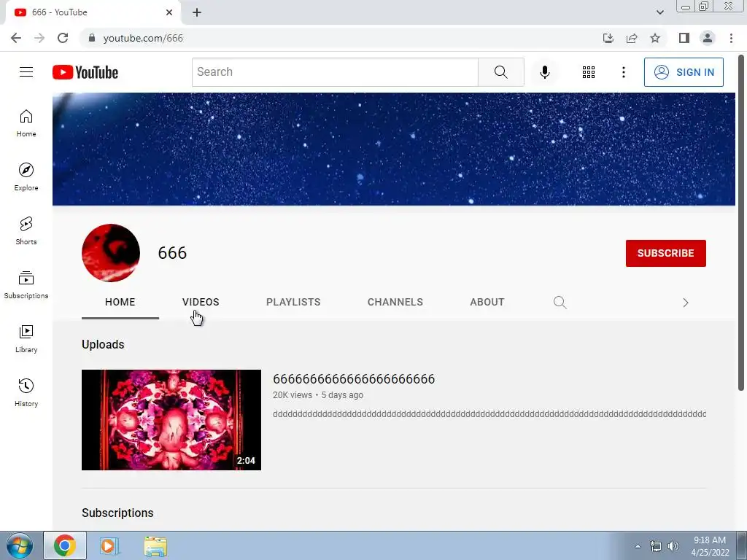747x560 pixels.
Task: Click the volume speaker tray icon
Action: (673, 546)
